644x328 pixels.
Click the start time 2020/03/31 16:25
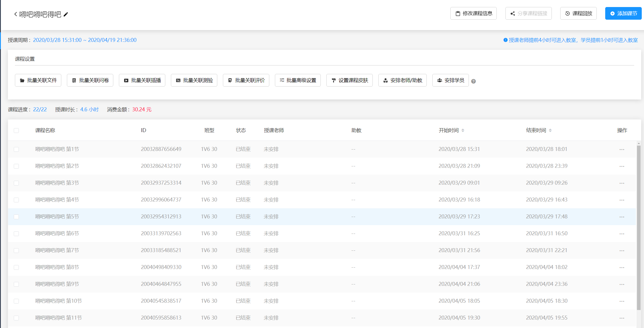459,234
